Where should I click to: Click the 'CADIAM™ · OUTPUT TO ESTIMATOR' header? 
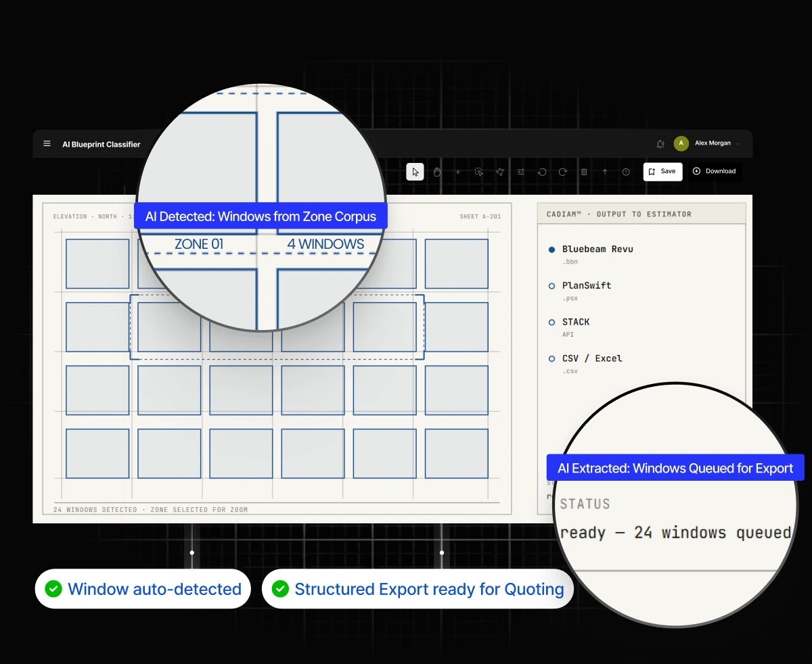pos(619,214)
